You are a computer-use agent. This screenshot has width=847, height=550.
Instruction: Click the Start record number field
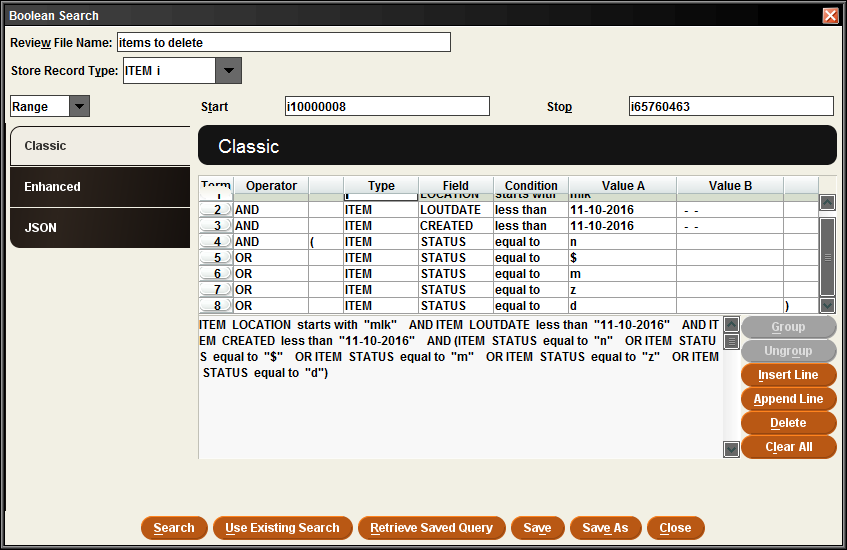point(387,107)
